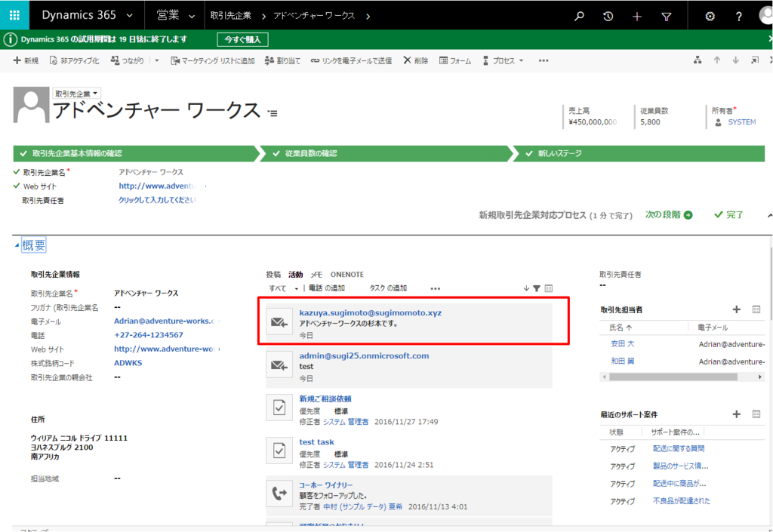
Task: Click the phone call icon for コーホー ワイナリー
Action: 279,493
